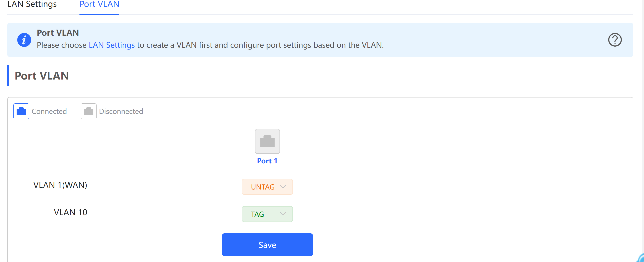Image resolution: width=644 pixels, height=262 pixels.
Task: Open the TAG dropdown for VLAN 10
Action: click(x=267, y=214)
